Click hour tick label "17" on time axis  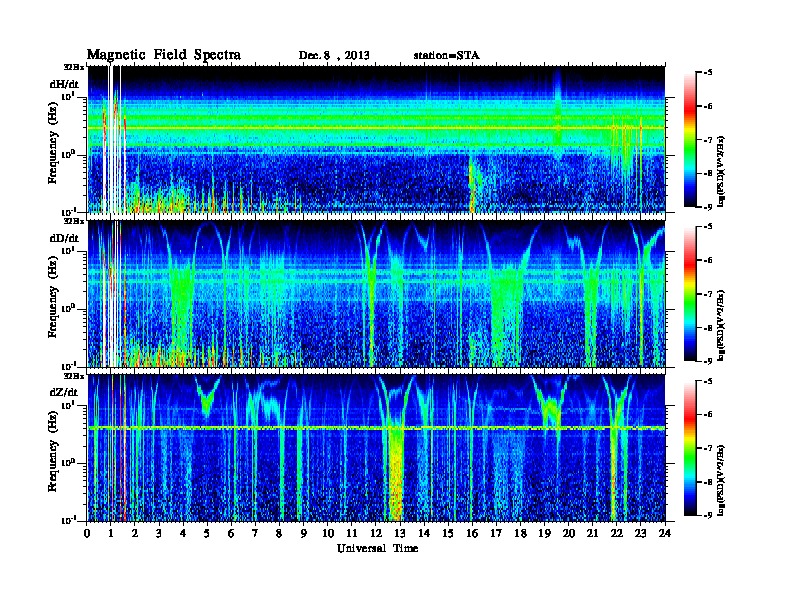tap(497, 533)
